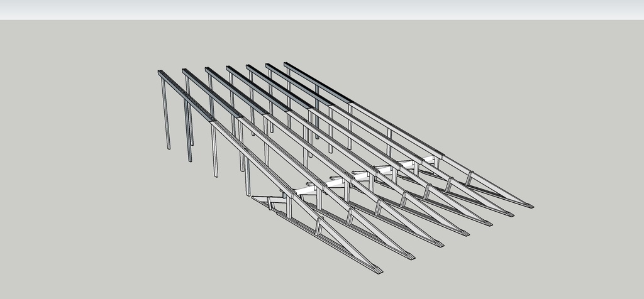The image size is (644, 299).
Task: Click the lower tip of the frontmost truss
Action: [378, 270]
